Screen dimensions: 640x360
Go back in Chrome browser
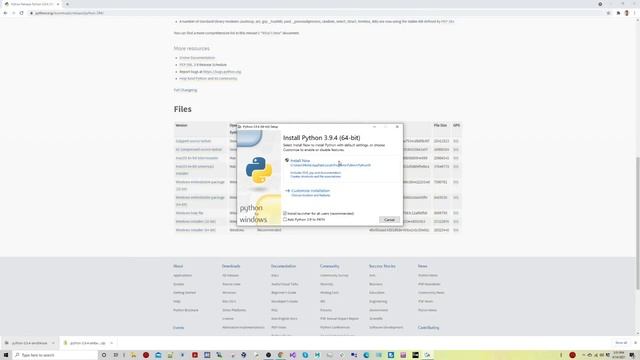(5, 13)
